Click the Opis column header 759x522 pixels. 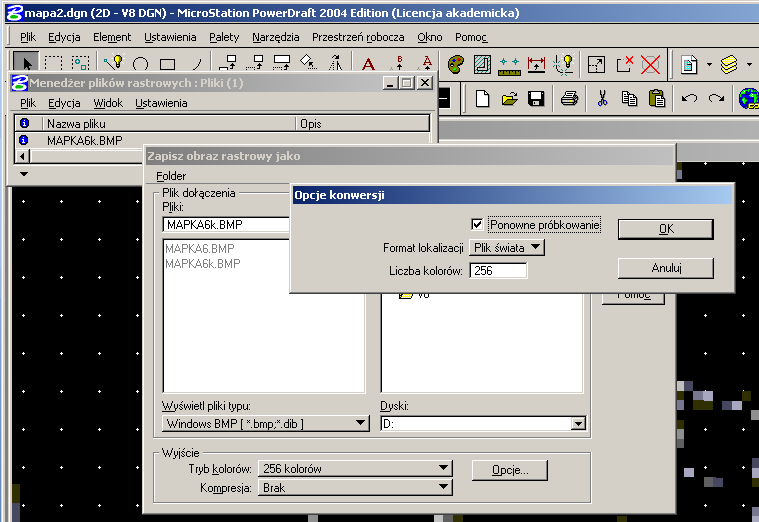[x=362, y=123]
